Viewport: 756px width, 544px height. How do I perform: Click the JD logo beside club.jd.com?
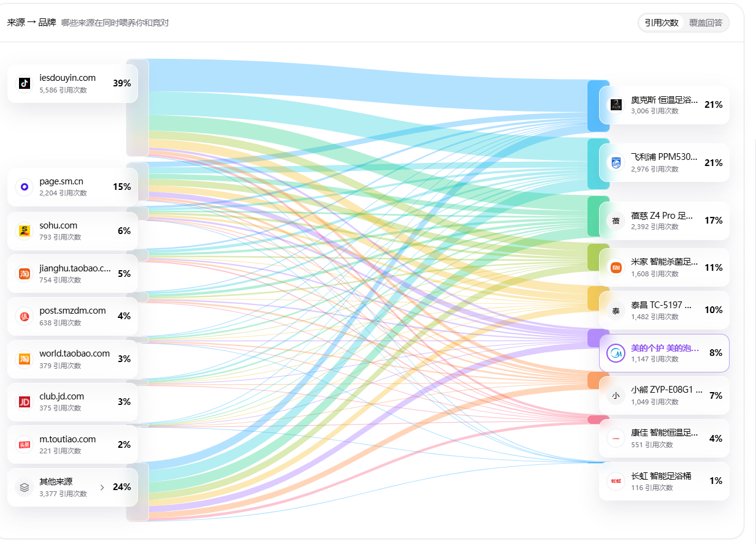(25, 402)
